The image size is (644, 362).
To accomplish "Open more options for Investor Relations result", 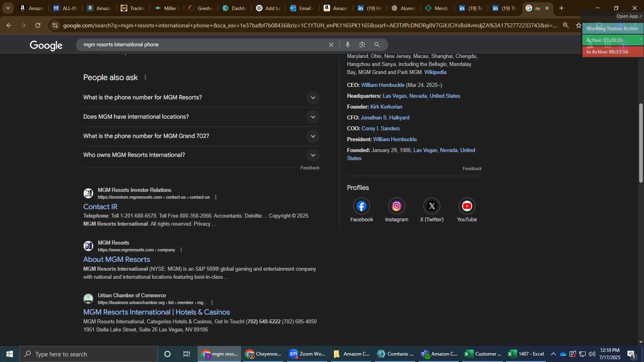I will [x=216, y=197].
